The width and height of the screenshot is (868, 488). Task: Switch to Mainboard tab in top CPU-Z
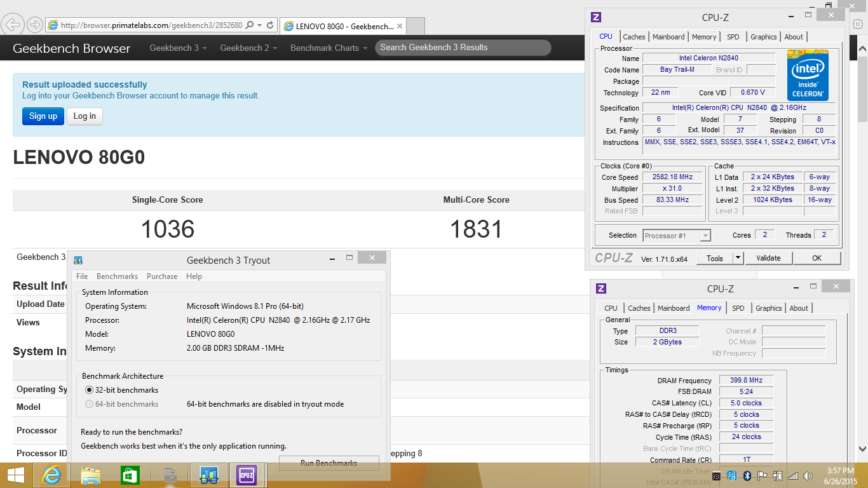668,37
